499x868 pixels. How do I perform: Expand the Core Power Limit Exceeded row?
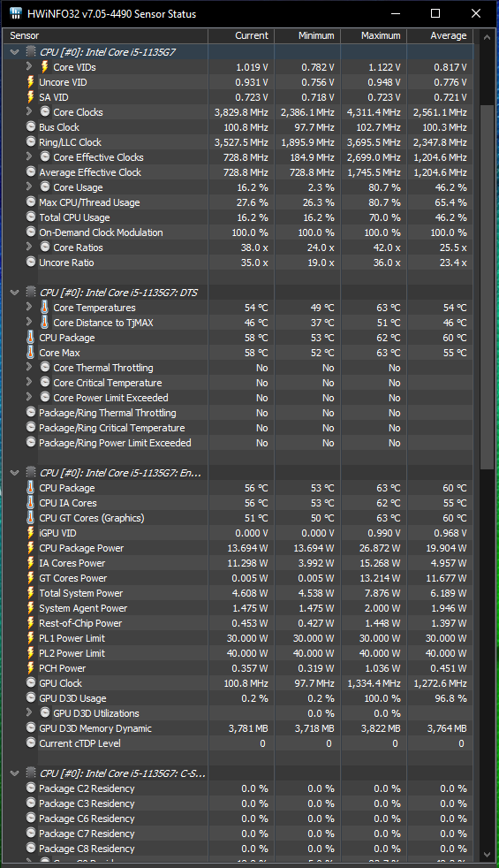(x=29, y=397)
